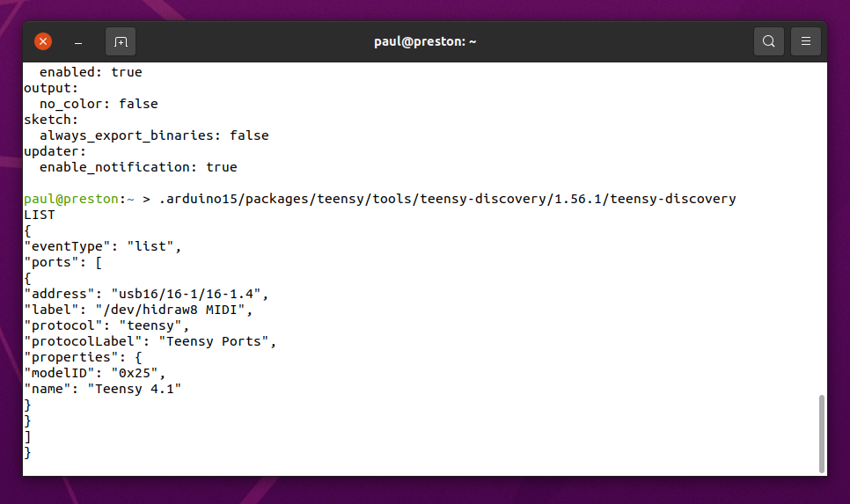Click the '"modelID": "0x25"' line

pyautogui.click(x=95, y=374)
